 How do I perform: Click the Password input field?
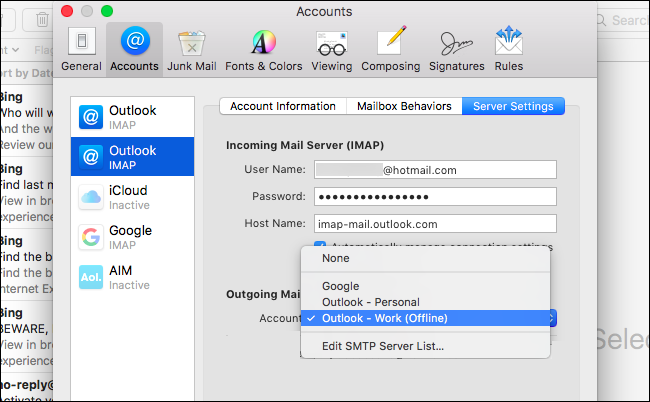point(435,196)
